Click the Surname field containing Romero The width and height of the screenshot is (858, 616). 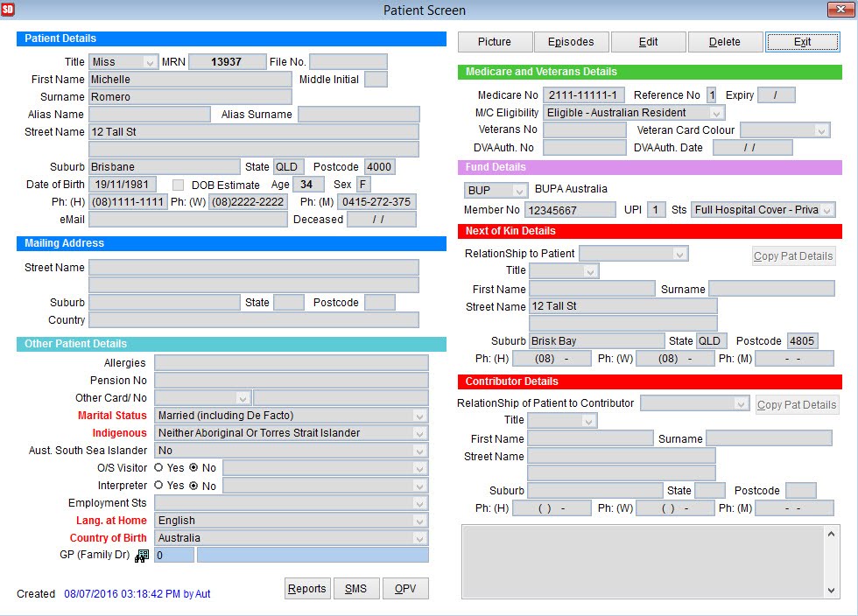tap(191, 97)
